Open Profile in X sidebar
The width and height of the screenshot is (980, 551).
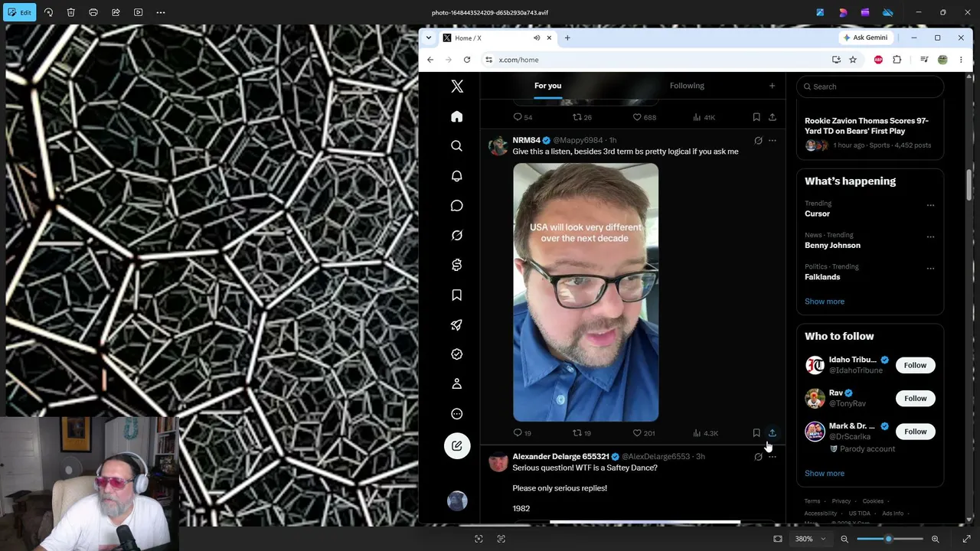(457, 384)
